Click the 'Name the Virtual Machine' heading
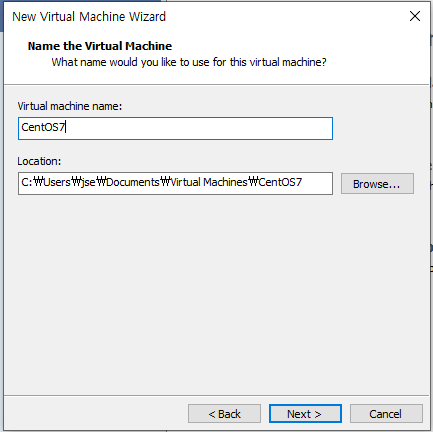Viewport: 433px width, 432px height. (x=100, y=46)
